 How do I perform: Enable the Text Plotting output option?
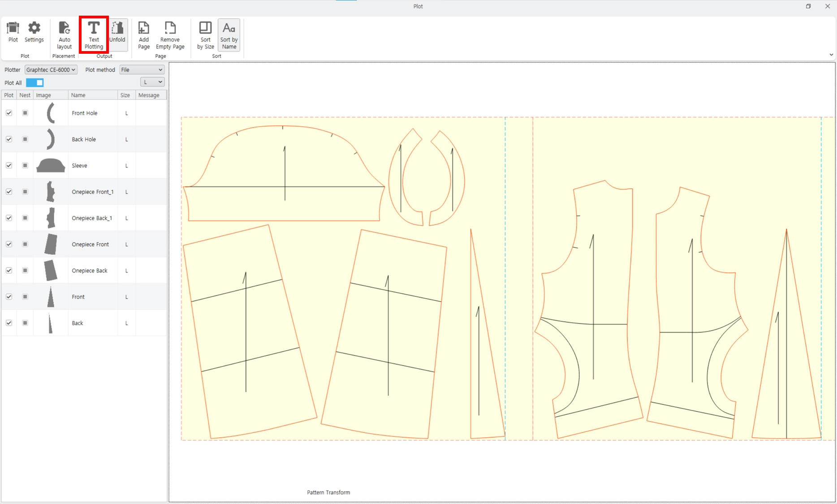(94, 35)
